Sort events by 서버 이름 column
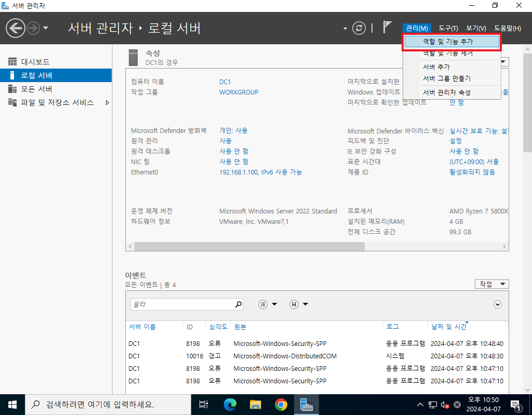532x415 pixels. point(142,327)
